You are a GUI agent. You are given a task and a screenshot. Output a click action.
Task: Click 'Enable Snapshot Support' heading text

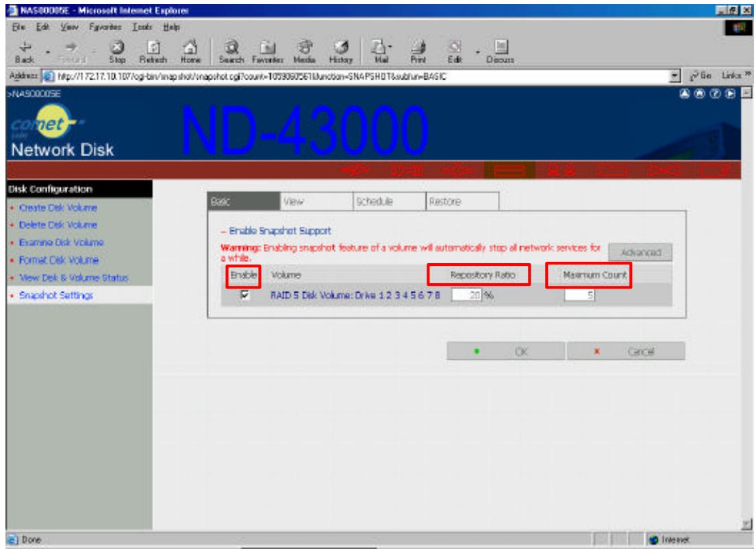point(280,230)
